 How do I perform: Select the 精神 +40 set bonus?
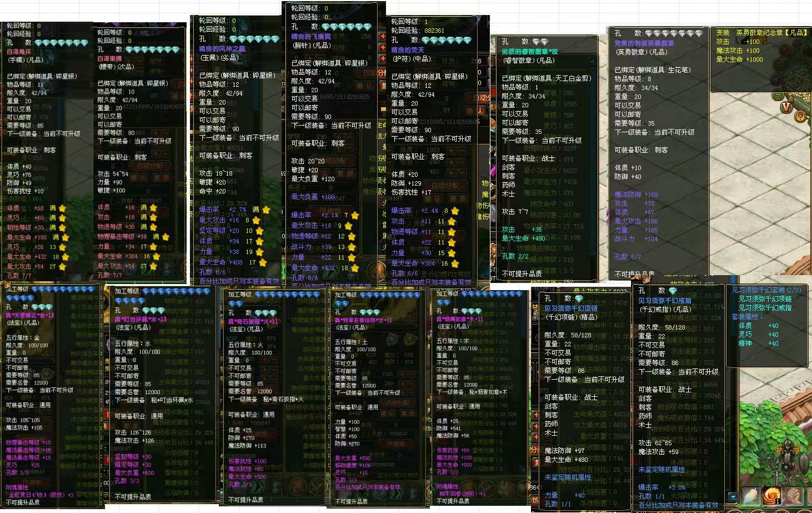(x=759, y=343)
